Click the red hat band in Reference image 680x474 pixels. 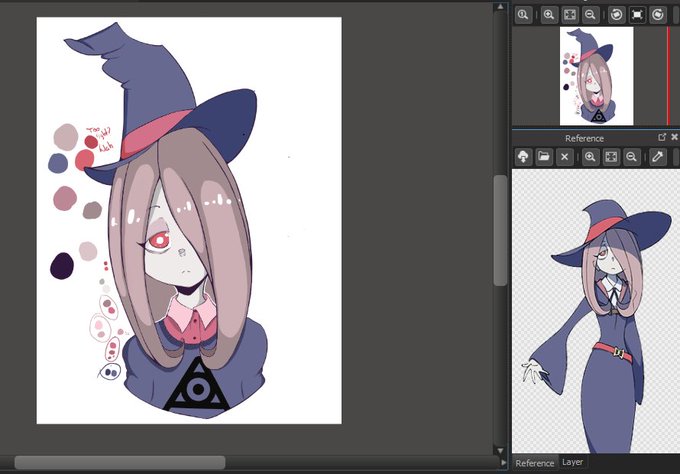point(607,229)
